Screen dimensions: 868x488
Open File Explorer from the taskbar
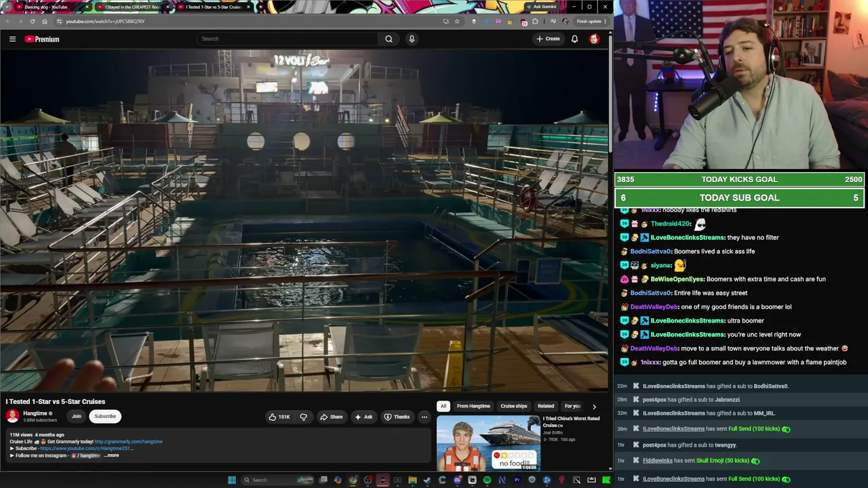[x=412, y=480]
